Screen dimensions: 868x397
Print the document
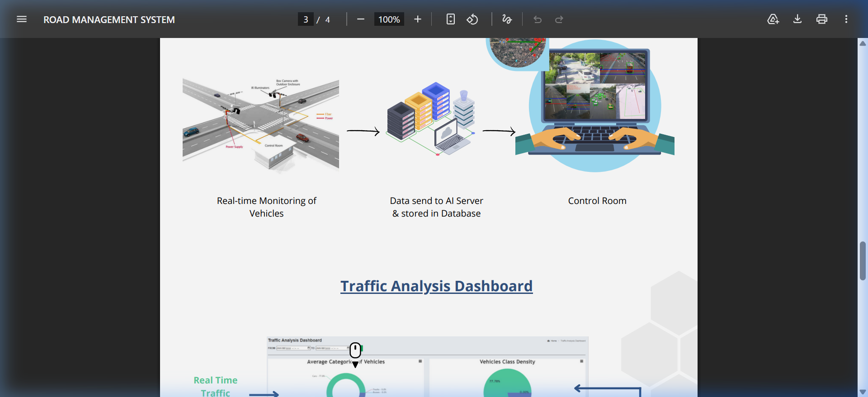point(821,19)
